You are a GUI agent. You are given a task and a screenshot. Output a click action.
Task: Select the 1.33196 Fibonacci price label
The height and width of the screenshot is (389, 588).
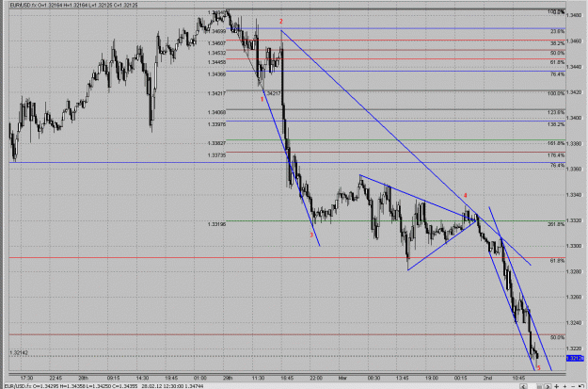pos(216,224)
